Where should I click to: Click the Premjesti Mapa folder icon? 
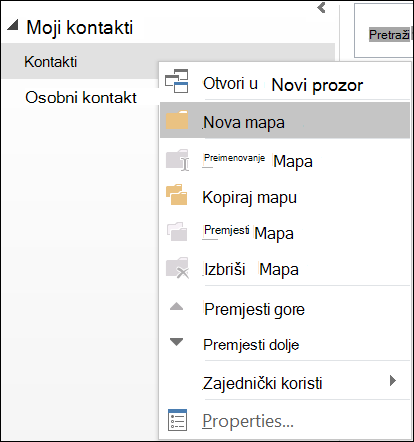tap(177, 231)
